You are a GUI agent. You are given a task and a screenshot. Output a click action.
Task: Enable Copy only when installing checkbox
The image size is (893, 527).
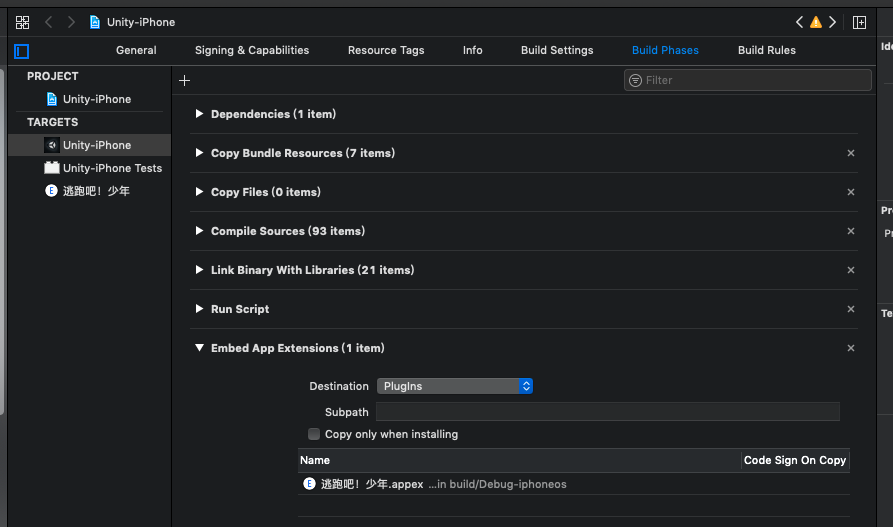(x=314, y=434)
